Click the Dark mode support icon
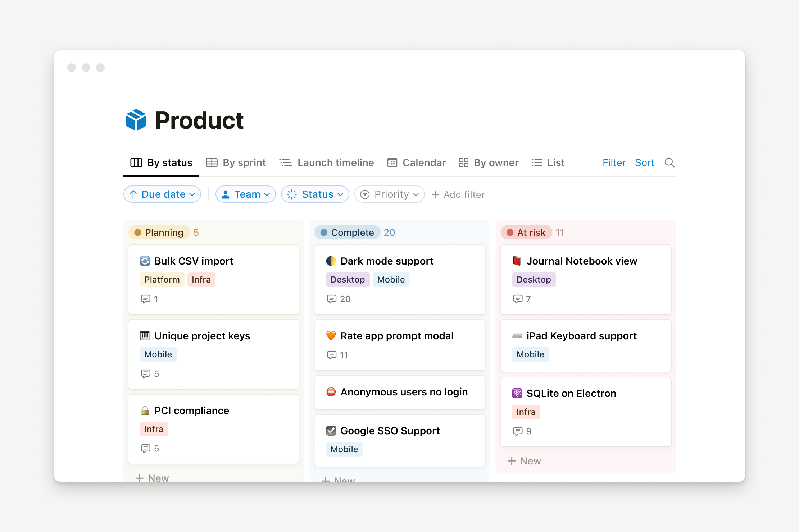 click(x=330, y=261)
